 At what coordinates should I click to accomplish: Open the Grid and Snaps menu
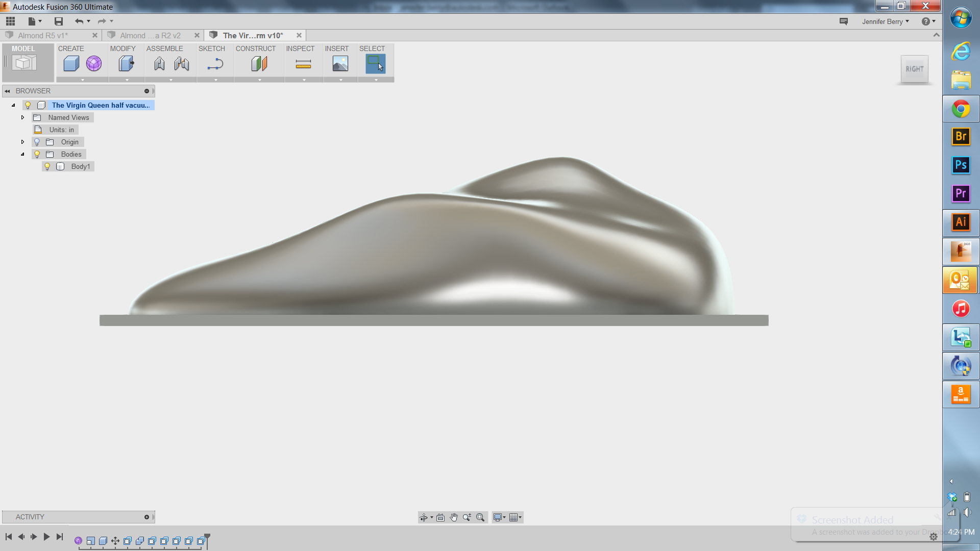tap(516, 517)
